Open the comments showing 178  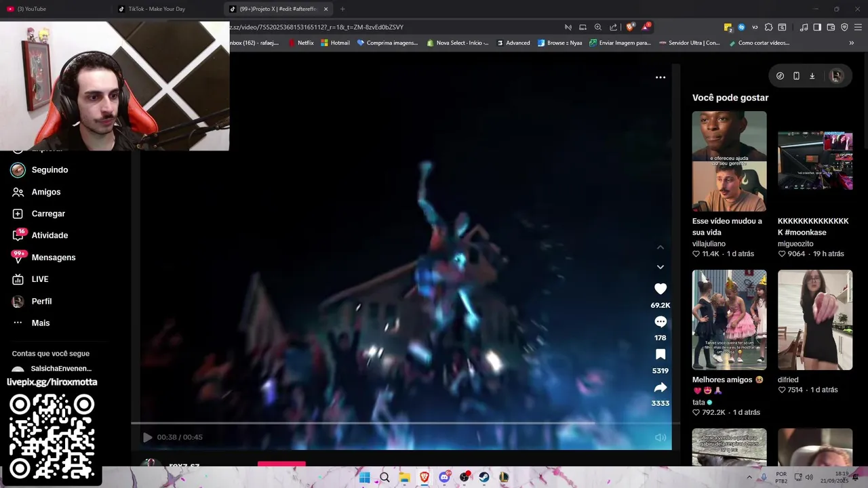(x=660, y=322)
